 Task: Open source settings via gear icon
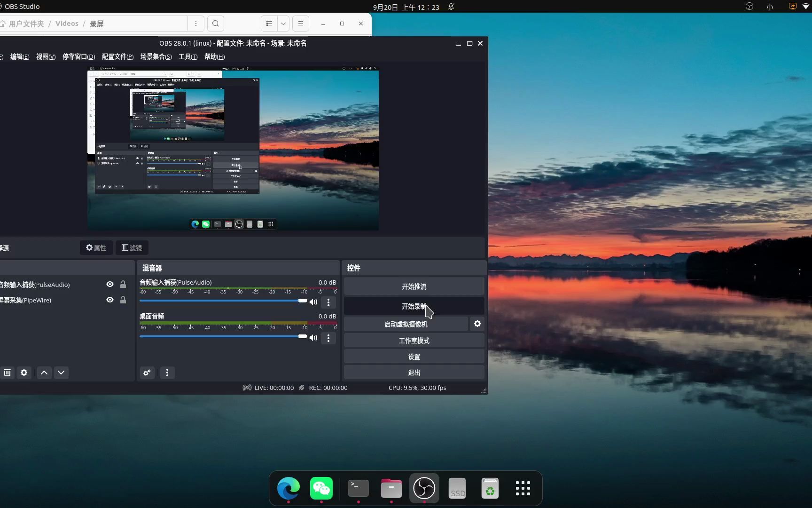23,373
